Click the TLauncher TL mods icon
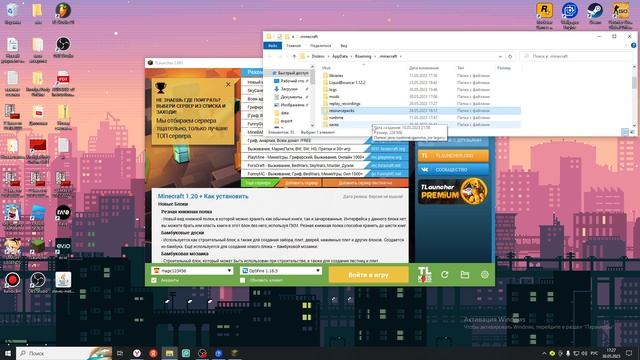This screenshot has width=640, height=360. (424, 274)
